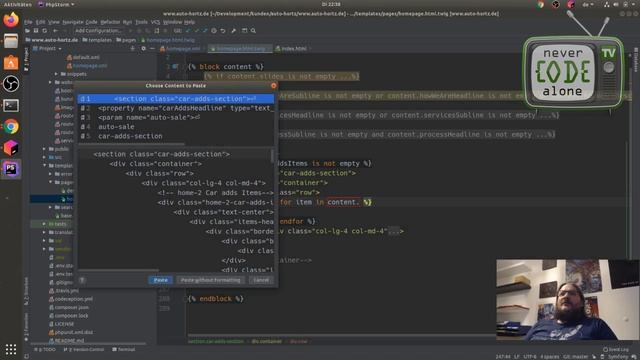Open the Window menu
Image resolution: width=640 pixels, height=360 pixels.
pos(172,22)
